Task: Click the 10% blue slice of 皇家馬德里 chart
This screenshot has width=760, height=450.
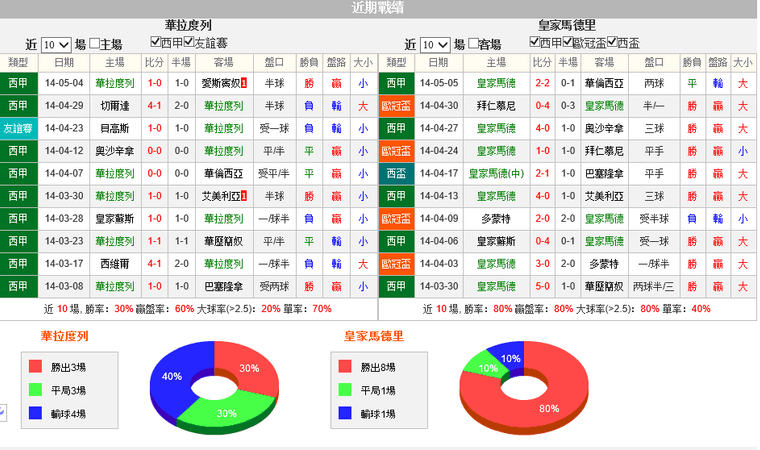Action: pos(510,358)
